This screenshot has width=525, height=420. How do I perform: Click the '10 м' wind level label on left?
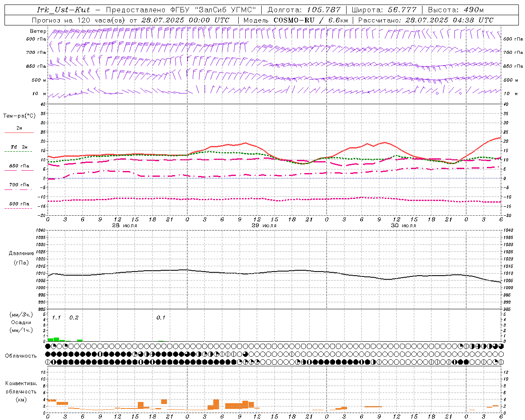click(39, 94)
